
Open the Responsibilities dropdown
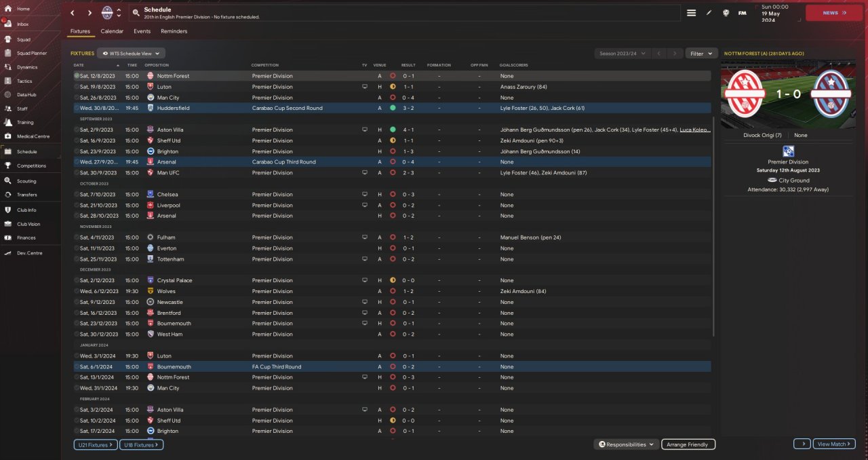point(626,444)
